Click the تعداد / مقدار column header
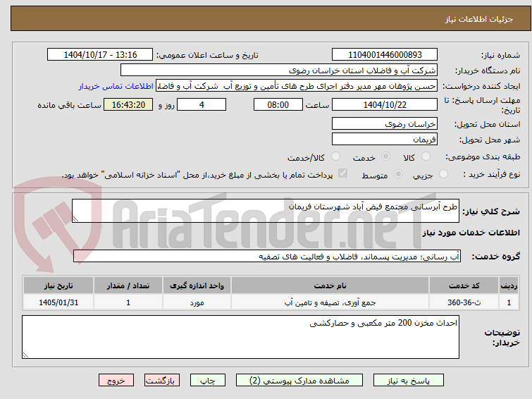The image size is (532, 399). coord(128,286)
